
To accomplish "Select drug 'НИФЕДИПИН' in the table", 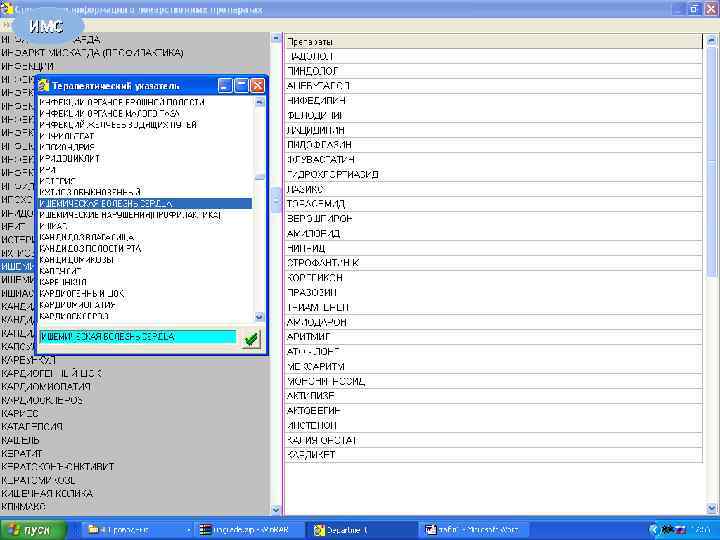I will [494, 100].
